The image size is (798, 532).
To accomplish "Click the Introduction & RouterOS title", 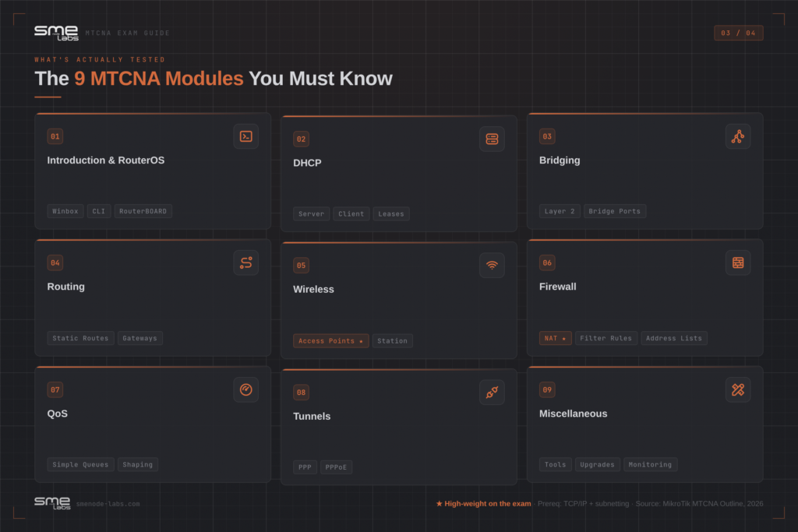I will click(106, 160).
